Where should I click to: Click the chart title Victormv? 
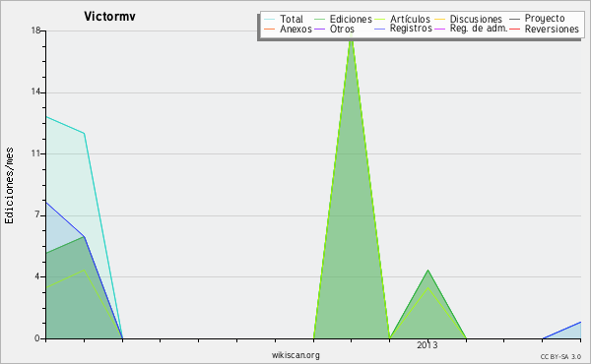click(109, 16)
